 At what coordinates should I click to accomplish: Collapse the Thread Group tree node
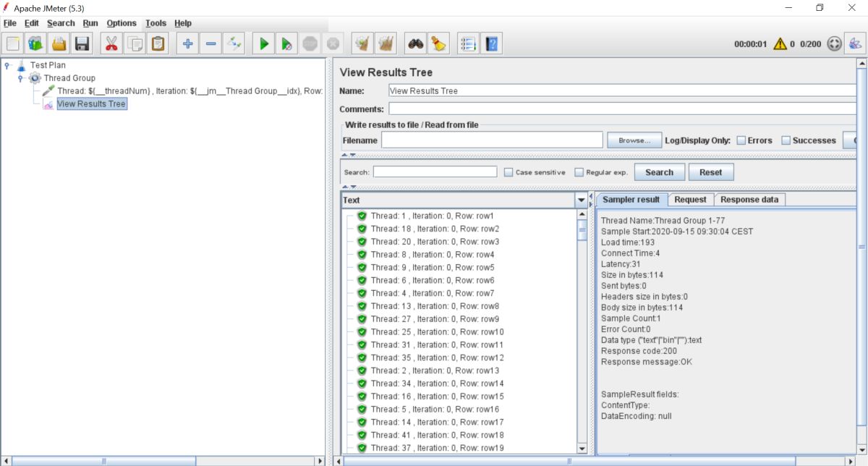(20, 78)
